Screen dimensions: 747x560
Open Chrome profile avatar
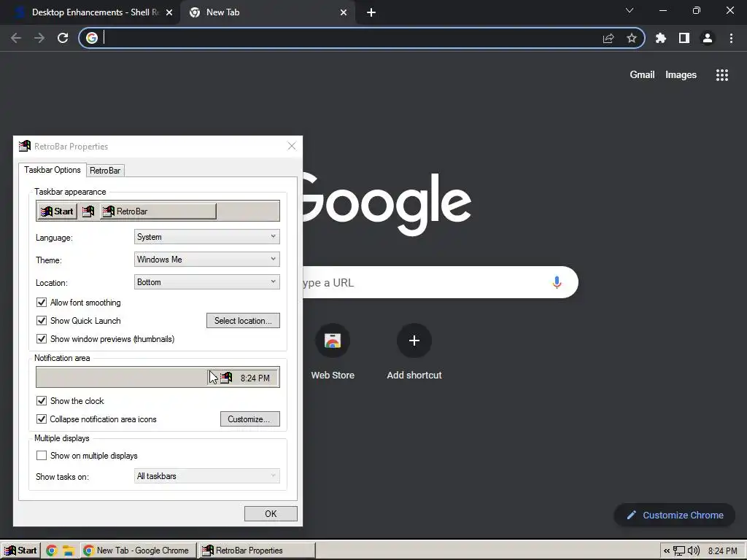[x=708, y=38]
